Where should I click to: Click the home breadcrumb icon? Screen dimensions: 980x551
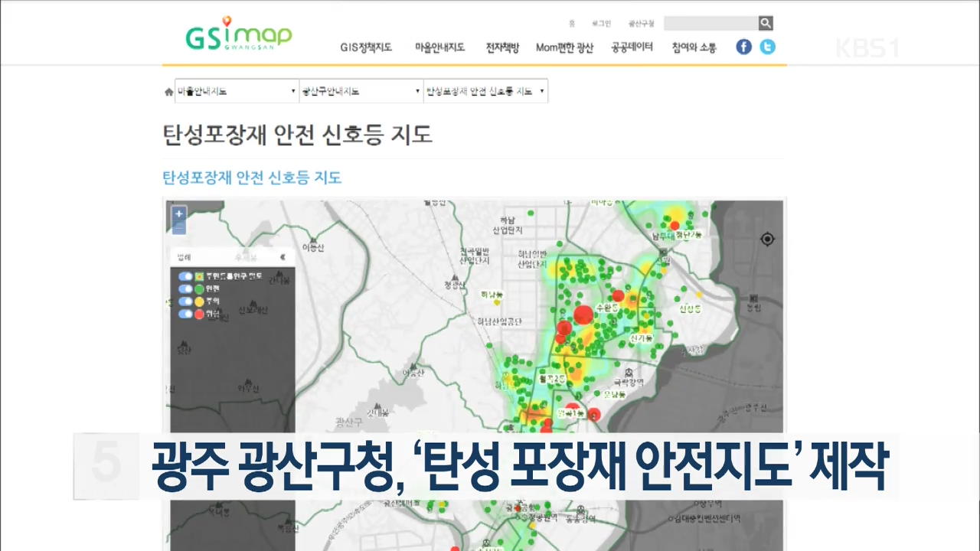click(x=168, y=92)
